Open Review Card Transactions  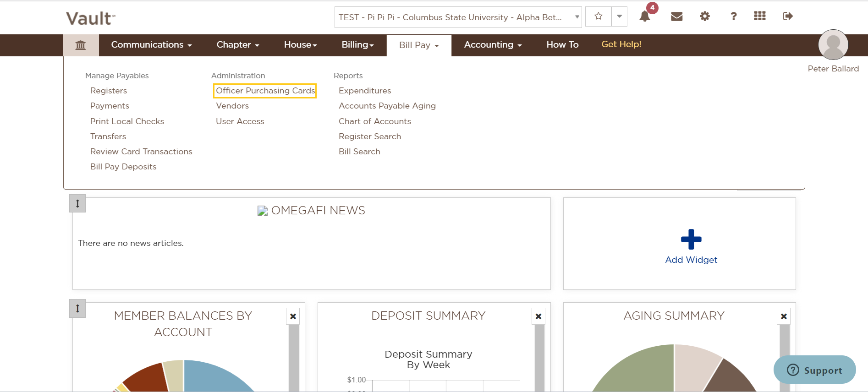tap(141, 152)
